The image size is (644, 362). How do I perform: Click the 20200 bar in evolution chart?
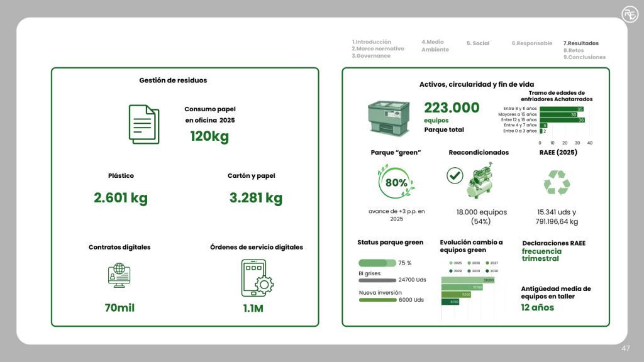pos(468,280)
